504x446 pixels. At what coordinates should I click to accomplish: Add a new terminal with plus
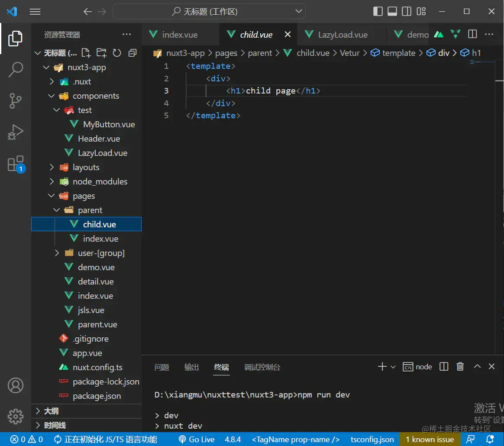tap(382, 367)
